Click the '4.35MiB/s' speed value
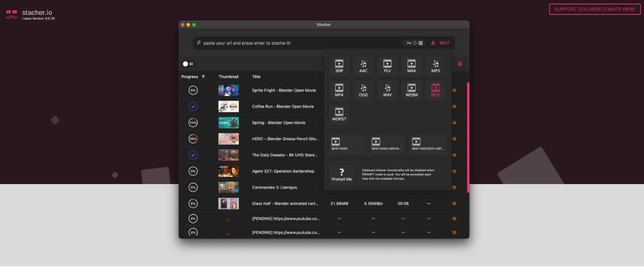This screenshot has width=644, height=274. click(373, 204)
